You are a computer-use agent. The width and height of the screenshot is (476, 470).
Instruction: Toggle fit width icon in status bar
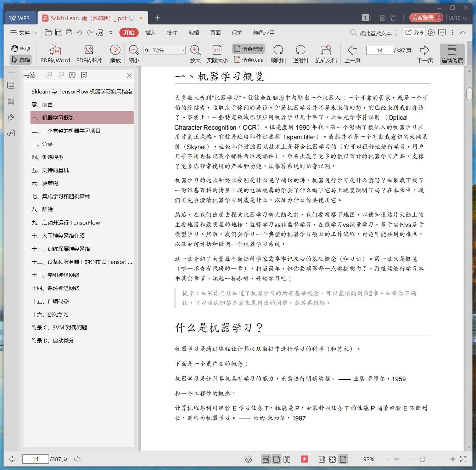click(x=343, y=459)
